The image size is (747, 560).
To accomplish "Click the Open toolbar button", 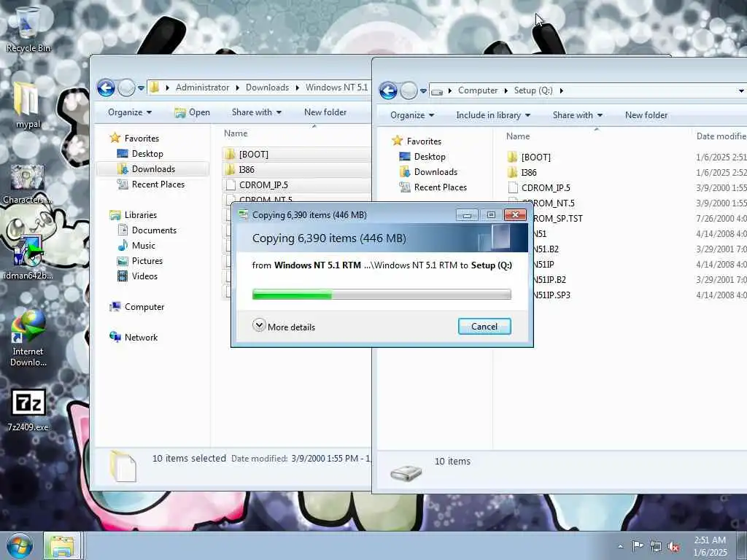I will (x=193, y=112).
